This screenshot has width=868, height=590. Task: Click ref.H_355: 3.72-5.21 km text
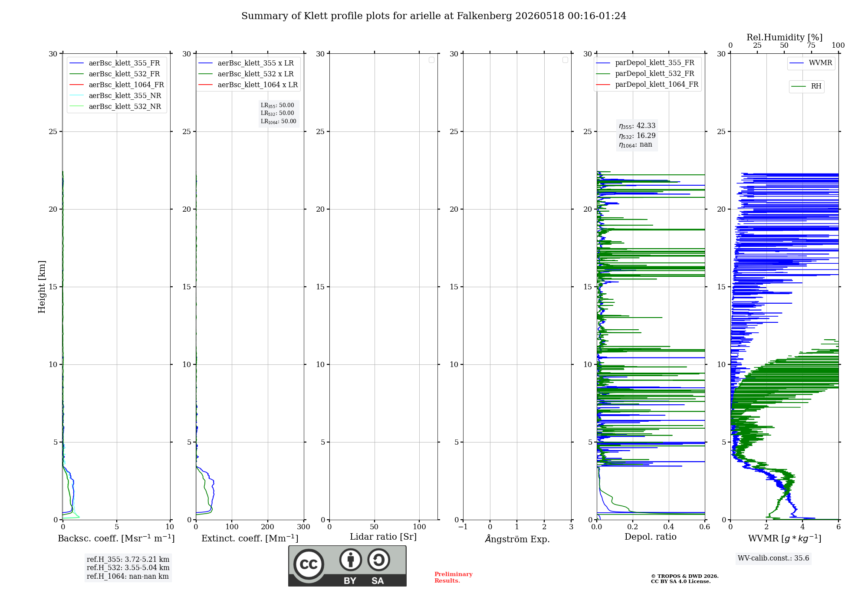click(128, 560)
